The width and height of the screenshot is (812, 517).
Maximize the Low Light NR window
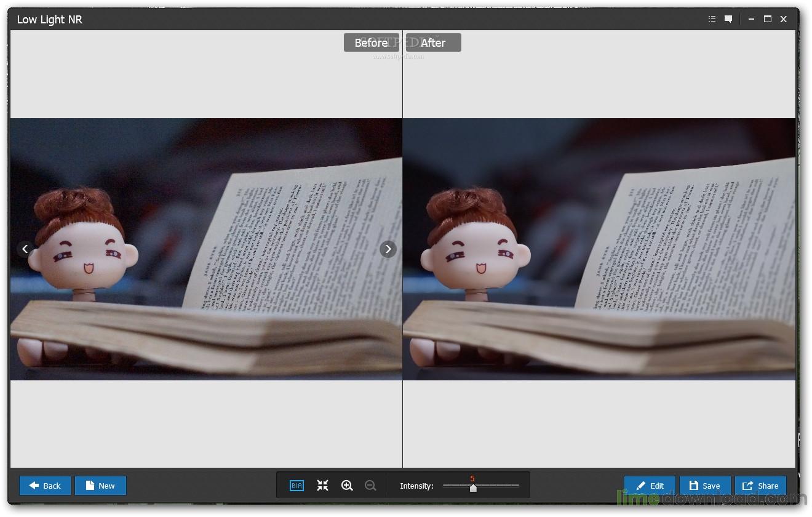tap(767, 19)
